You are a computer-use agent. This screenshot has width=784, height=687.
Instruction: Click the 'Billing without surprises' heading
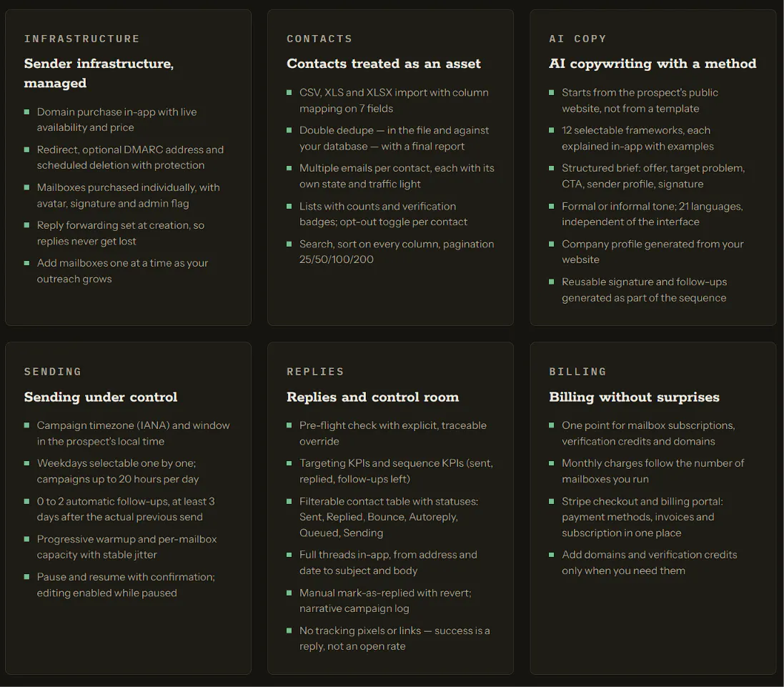point(634,397)
